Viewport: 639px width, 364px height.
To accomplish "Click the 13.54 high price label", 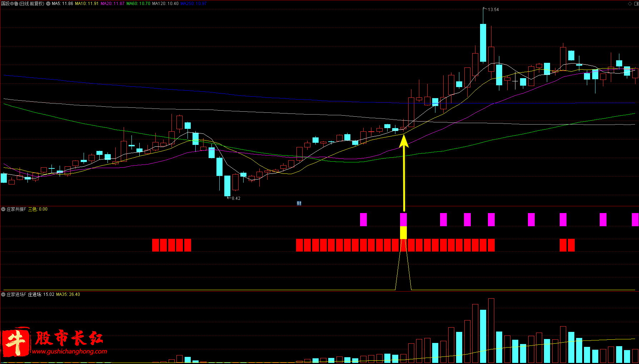I will pyautogui.click(x=493, y=10).
